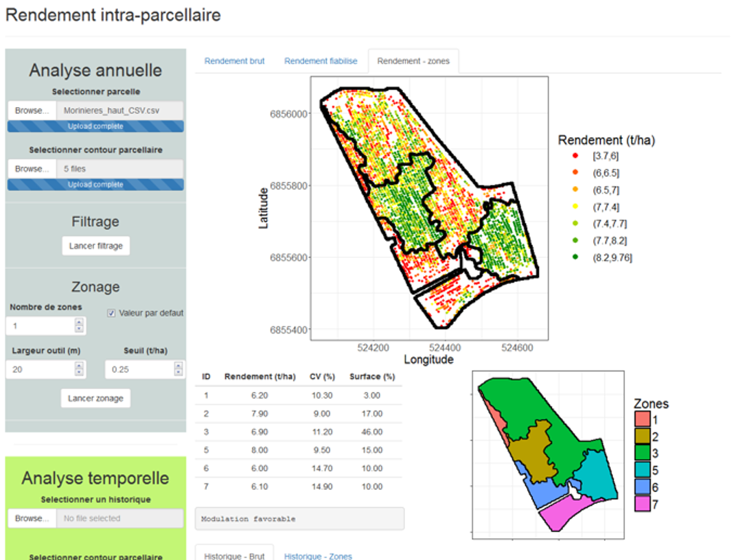
Task: Select the Rendement - zones tab
Action: pos(413,61)
